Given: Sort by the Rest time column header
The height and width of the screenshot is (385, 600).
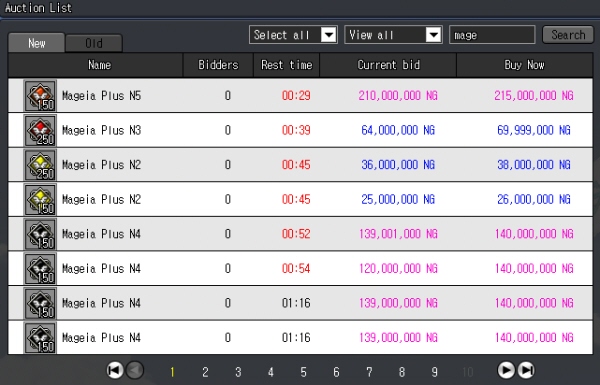Looking at the screenshot, I should pyautogui.click(x=287, y=65).
